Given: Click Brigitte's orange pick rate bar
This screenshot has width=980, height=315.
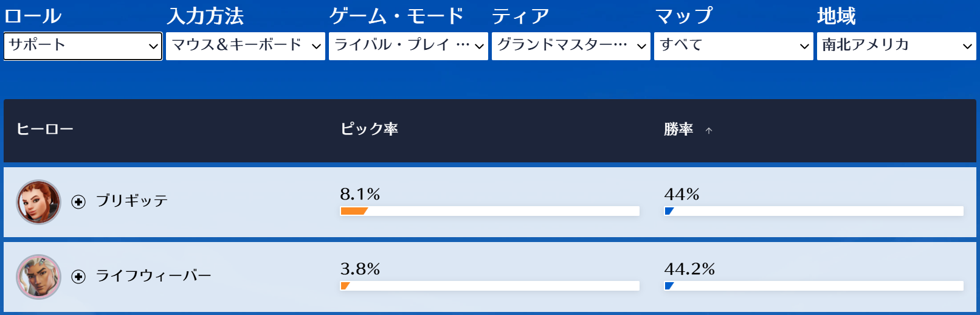Looking at the screenshot, I should coord(490,211).
